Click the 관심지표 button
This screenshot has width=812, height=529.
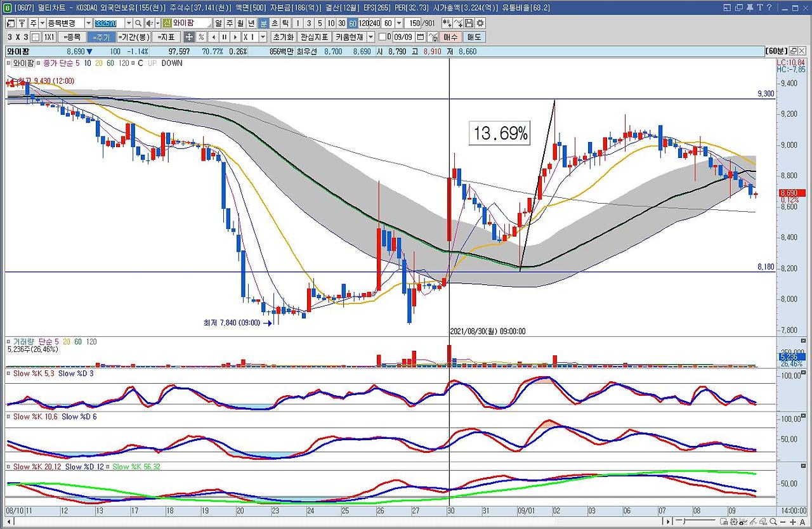[x=314, y=37]
